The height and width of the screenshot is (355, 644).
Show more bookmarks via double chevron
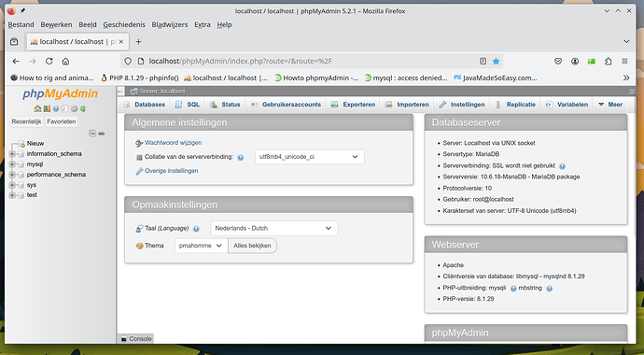[x=626, y=78]
